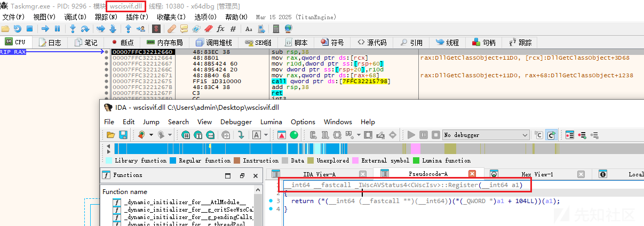Click the Function name column header
Viewport: 644px width, 226px height.
[x=125, y=192]
